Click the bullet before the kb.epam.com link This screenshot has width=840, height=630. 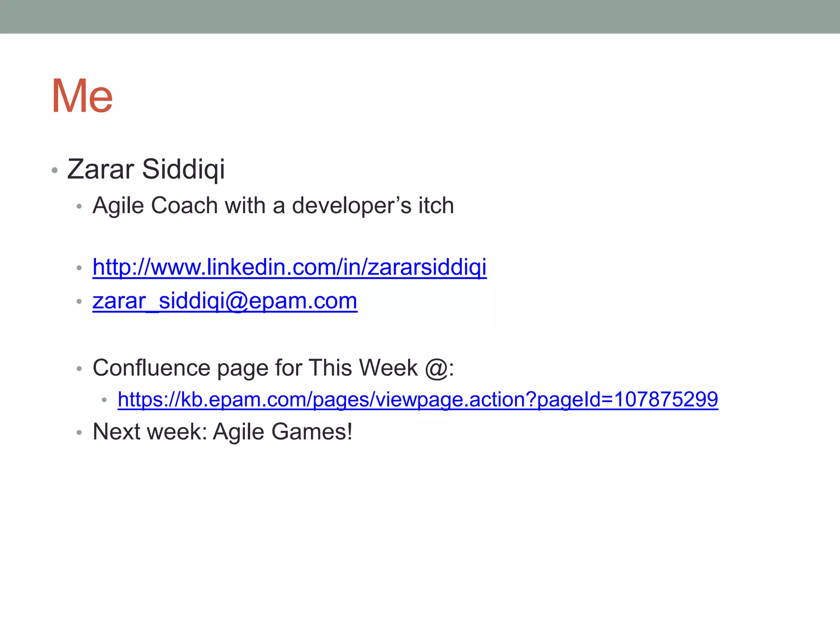click(x=105, y=399)
